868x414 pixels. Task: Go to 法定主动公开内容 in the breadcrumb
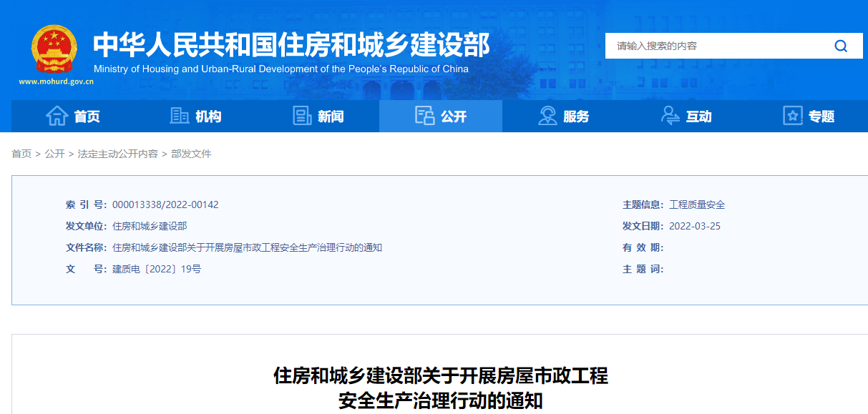coord(118,154)
